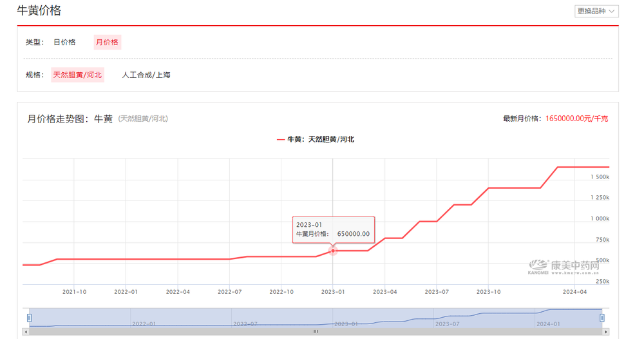The width and height of the screenshot is (644, 339).
Task: Switch to 日价格 price type
Action: point(64,42)
